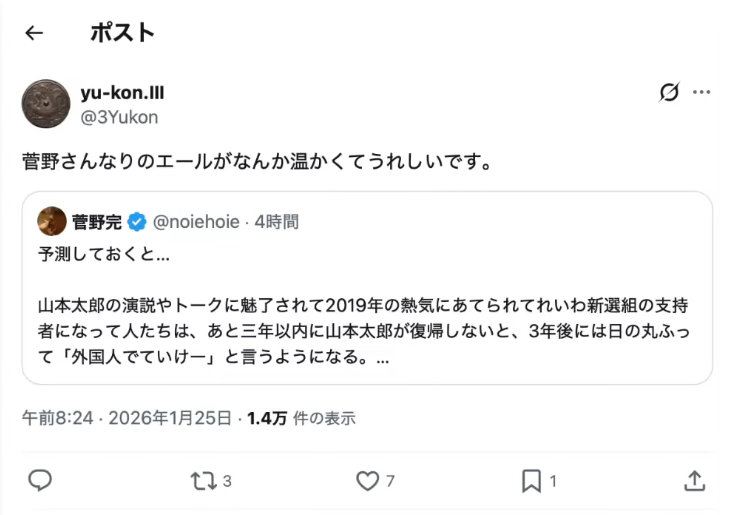Click the @3Yukon handle
This screenshot has height=515, width=732.
tap(119, 116)
